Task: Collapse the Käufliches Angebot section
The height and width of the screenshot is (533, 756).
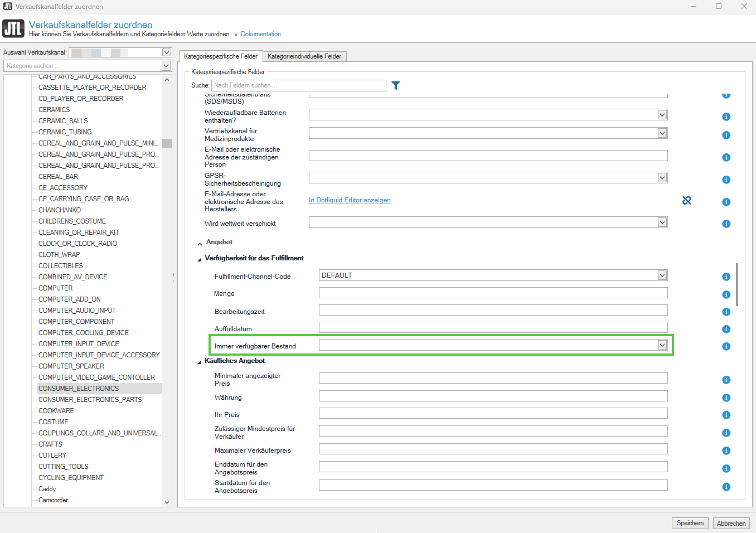Action: (x=199, y=362)
